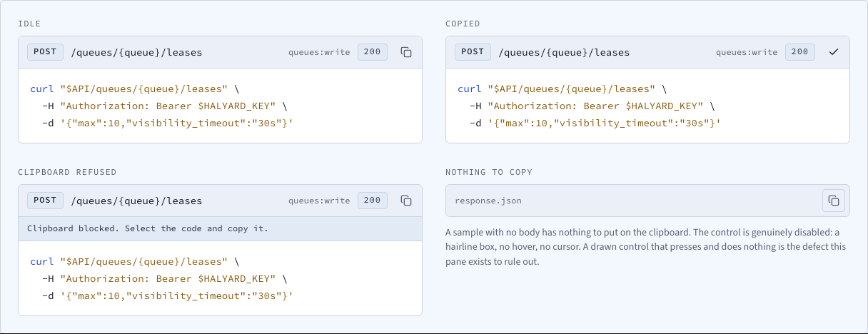Click the 200 status badge in Copied pane
The image size is (868, 334).
[800, 52]
